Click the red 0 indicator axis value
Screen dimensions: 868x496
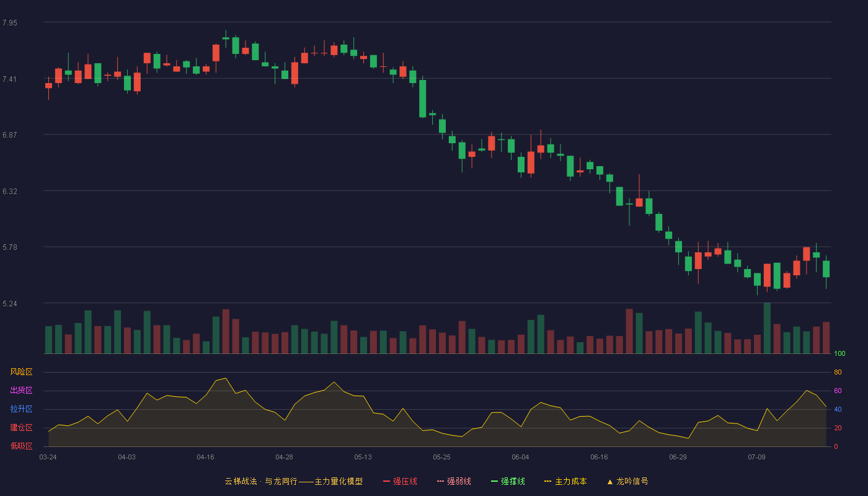click(x=836, y=446)
